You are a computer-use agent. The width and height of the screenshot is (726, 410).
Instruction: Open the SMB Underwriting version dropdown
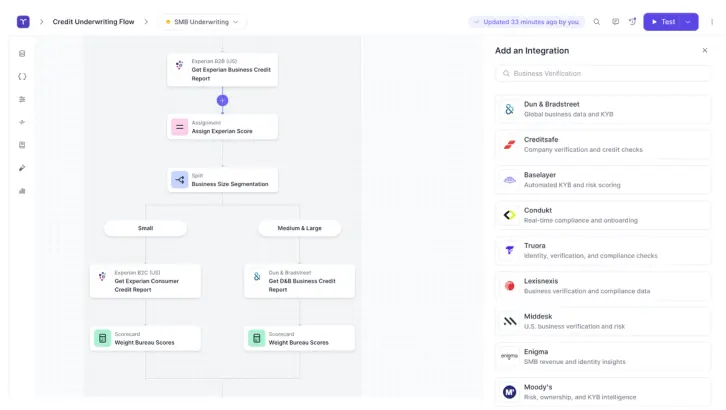click(202, 22)
